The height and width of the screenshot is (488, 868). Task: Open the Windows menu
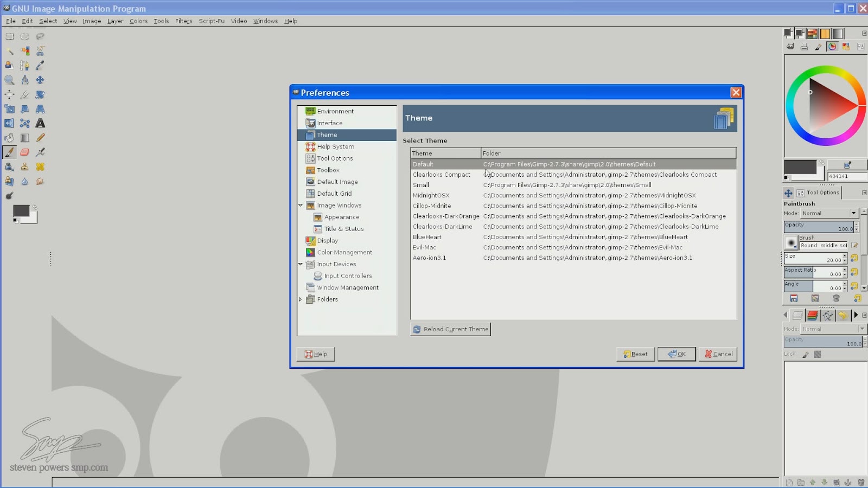[265, 21]
